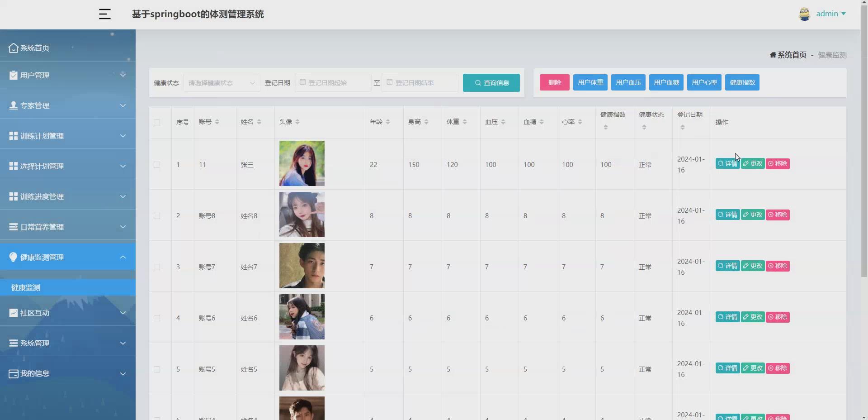Image resolution: width=868 pixels, height=420 pixels.
Task: Select the 健康监测管理 heart icon
Action: pyautogui.click(x=13, y=257)
